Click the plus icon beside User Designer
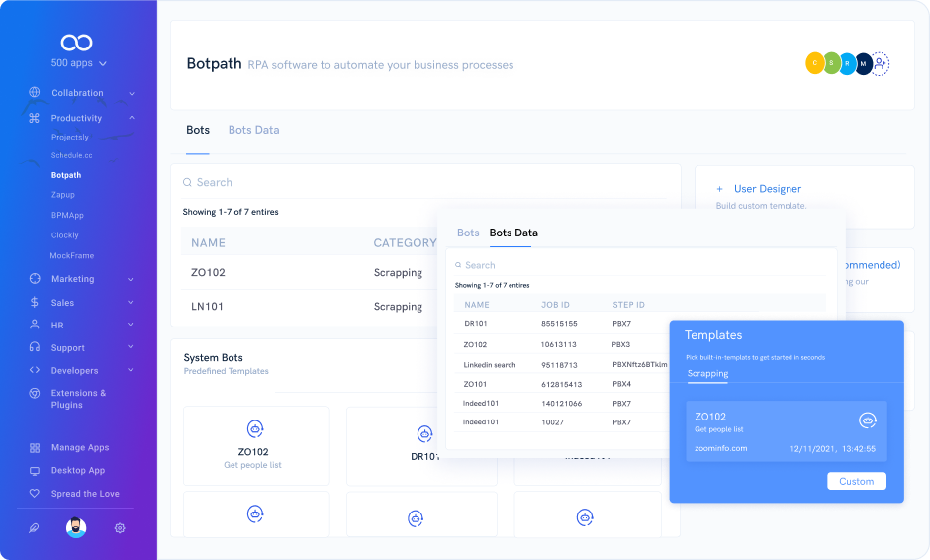Image resolution: width=930 pixels, height=560 pixels. click(720, 189)
